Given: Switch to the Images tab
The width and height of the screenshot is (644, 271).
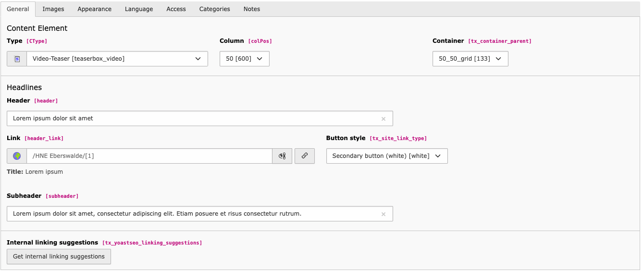Looking at the screenshot, I should click(x=53, y=9).
